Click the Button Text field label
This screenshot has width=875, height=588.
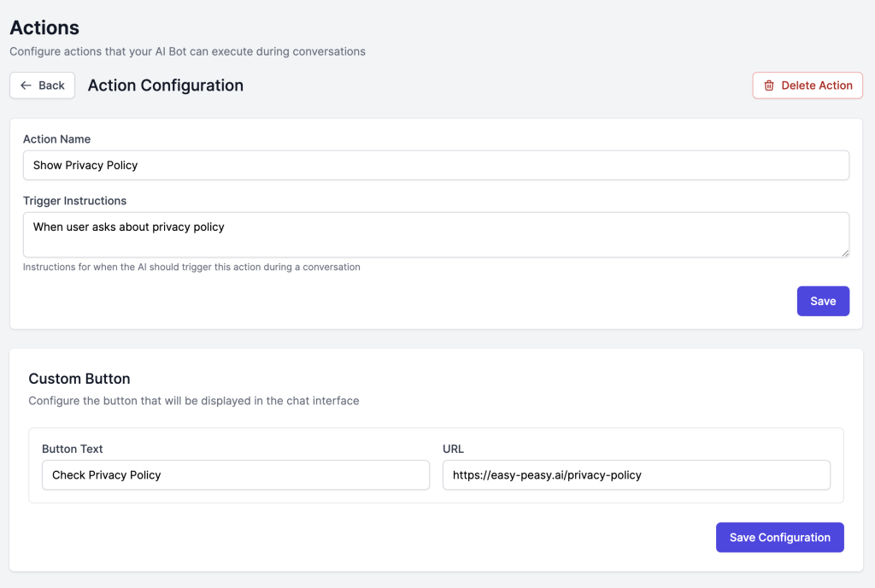click(x=73, y=449)
